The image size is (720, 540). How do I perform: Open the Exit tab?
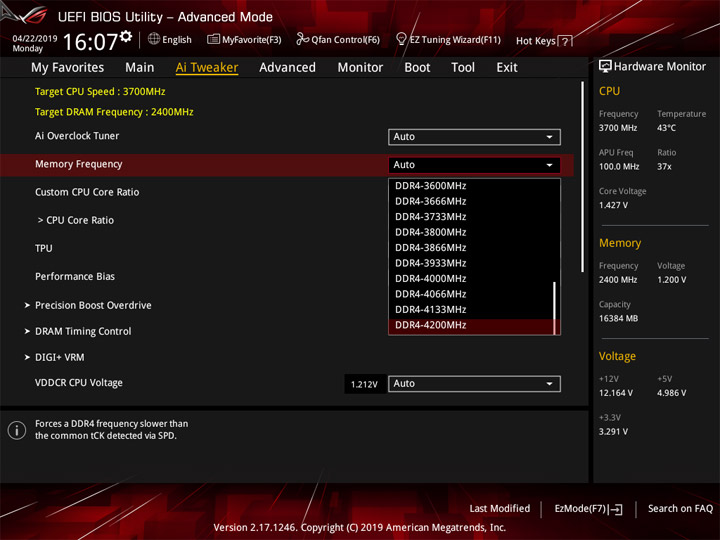(507, 68)
